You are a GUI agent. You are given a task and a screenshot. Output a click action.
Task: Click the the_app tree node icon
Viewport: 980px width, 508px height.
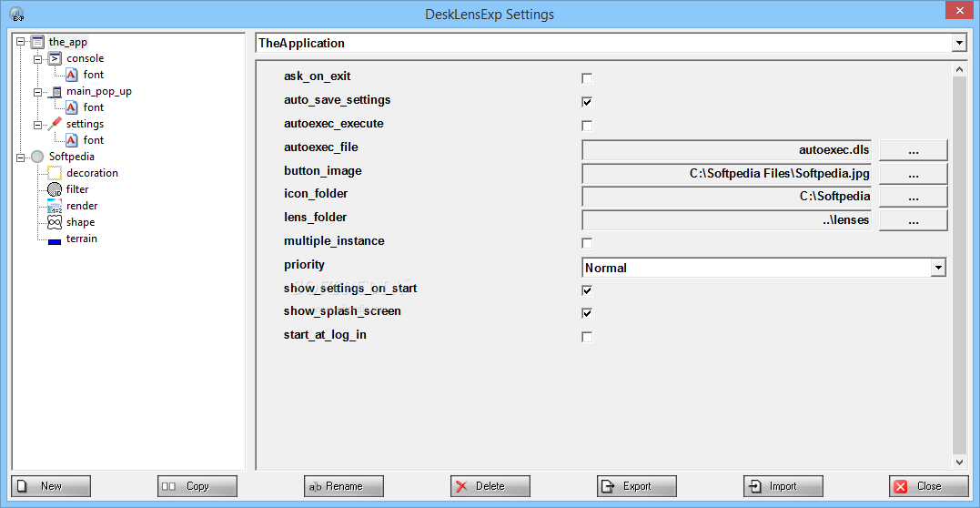[37, 43]
